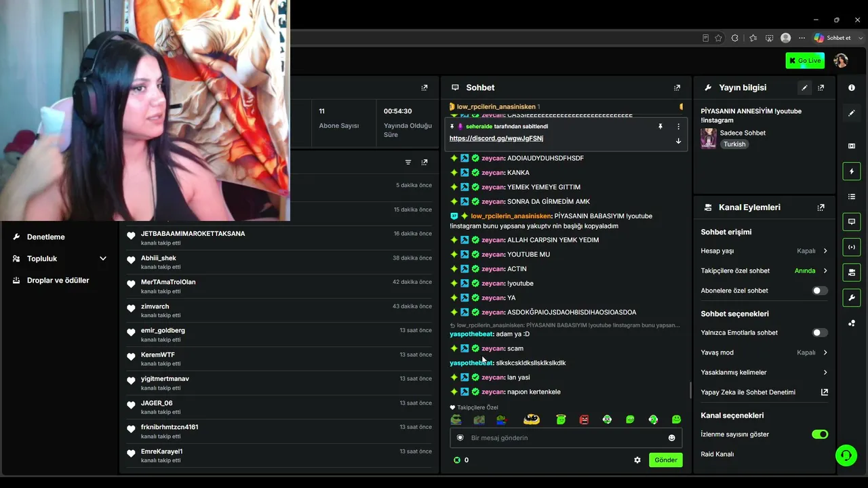The width and height of the screenshot is (868, 488).
Task: Open Hesap yaşı setting options
Action: [x=764, y=251]
